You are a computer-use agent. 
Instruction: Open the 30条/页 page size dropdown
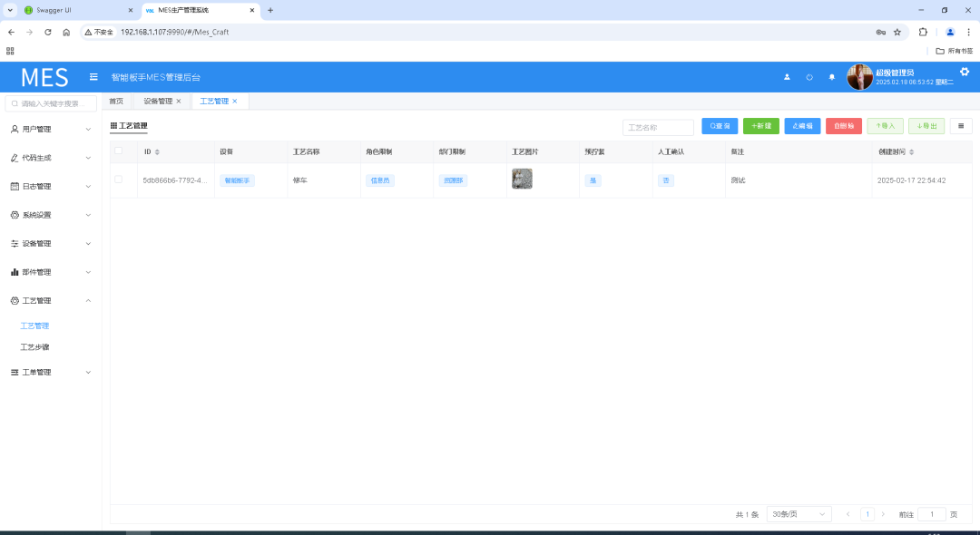coord(799,514)
